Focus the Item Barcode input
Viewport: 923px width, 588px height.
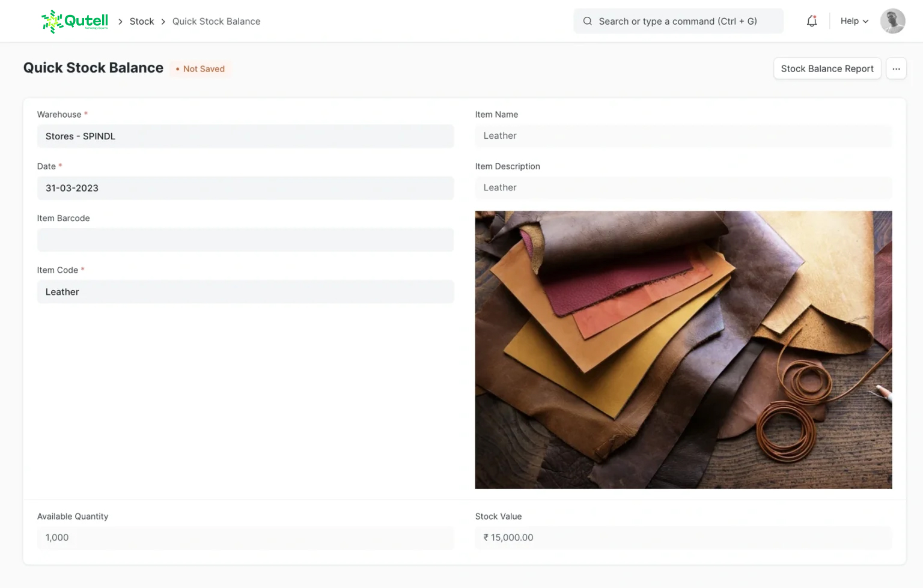tap(245, 240)
